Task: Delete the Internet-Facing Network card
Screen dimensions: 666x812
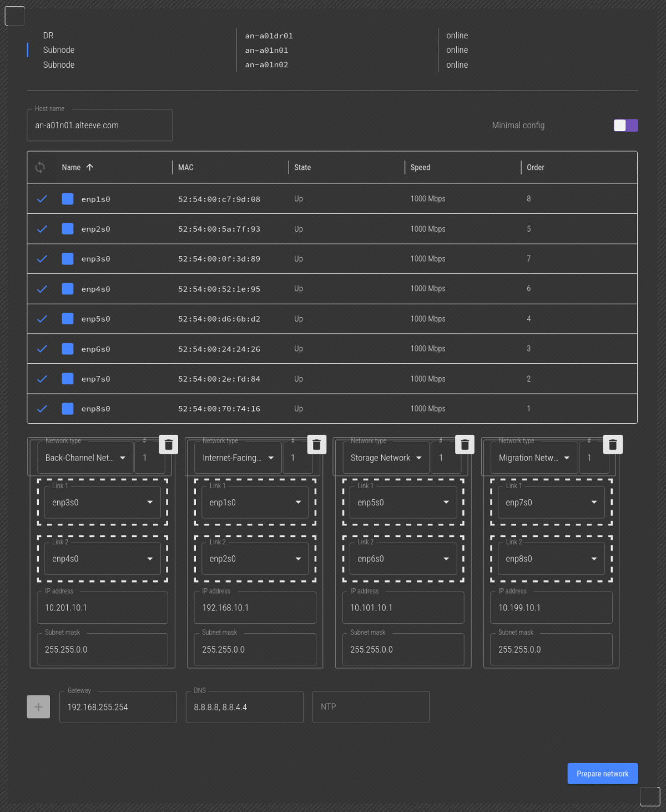Action: [x=316, y=444]
